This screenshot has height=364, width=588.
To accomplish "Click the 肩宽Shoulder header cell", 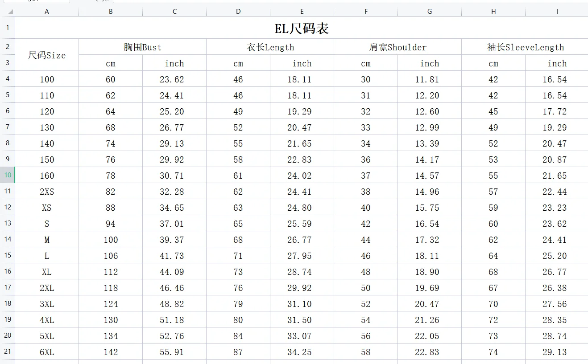I will (397, 47).
